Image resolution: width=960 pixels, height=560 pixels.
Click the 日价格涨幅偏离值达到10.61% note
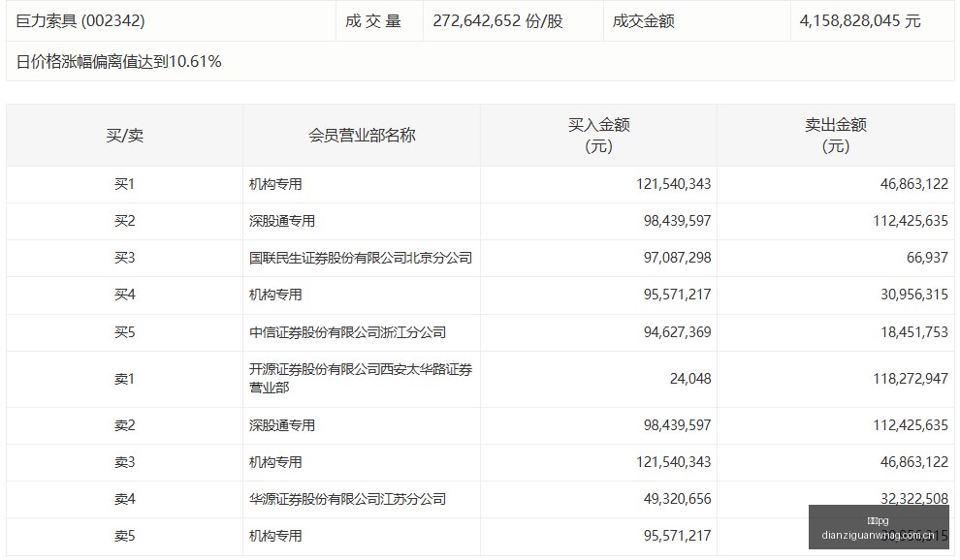118,61
